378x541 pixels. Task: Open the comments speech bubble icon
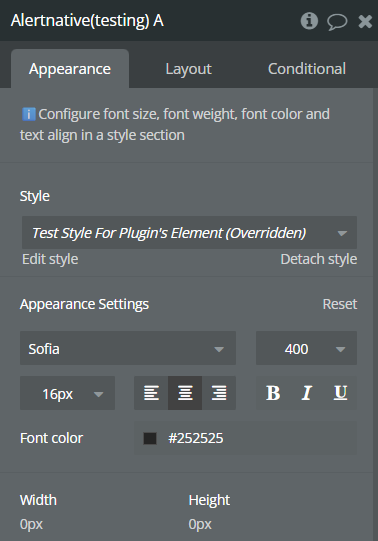tap(337, 22)
